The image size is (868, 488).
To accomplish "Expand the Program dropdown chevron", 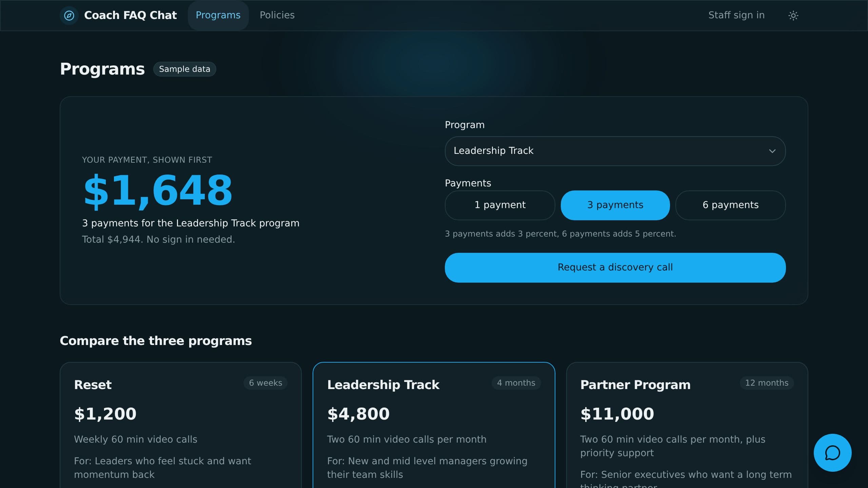I will point(772,151).
